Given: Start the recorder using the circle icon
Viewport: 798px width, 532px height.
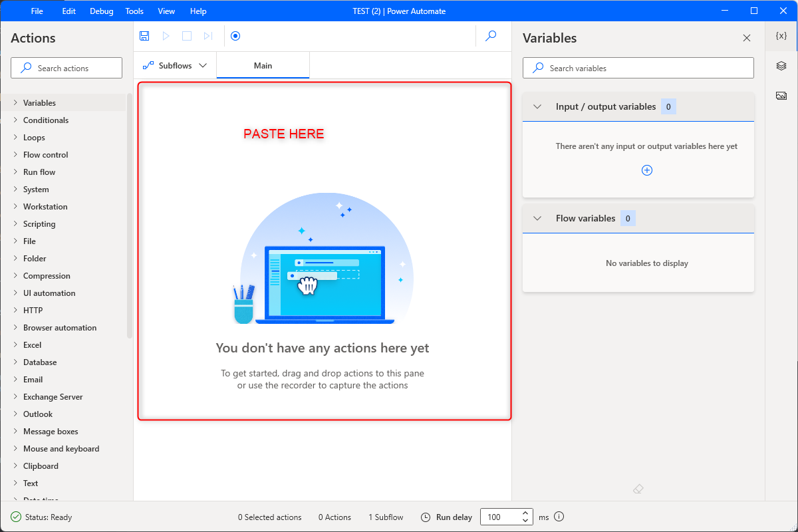Looking at the screenshot, I should click(x=235, y=36).
